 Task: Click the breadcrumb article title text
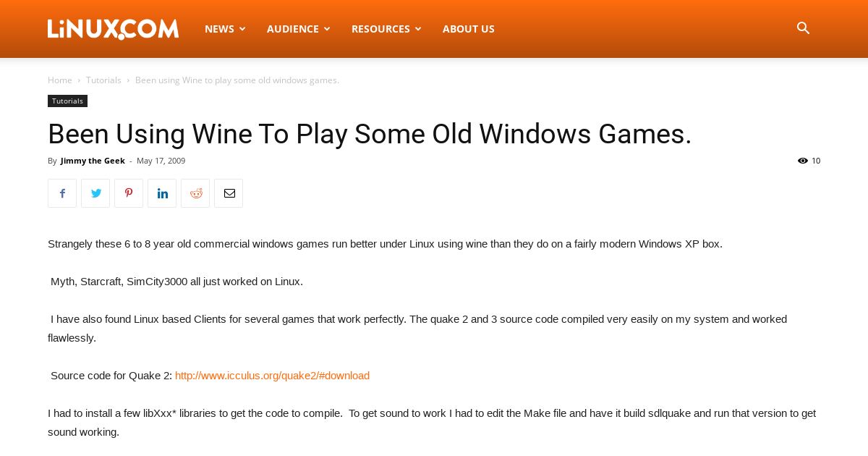[237, 80]
